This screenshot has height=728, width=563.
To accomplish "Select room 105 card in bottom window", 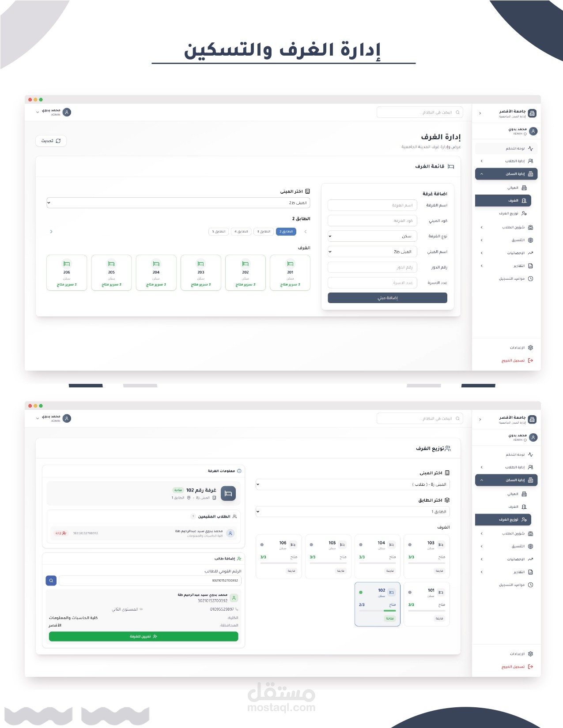I will [328, 556].
